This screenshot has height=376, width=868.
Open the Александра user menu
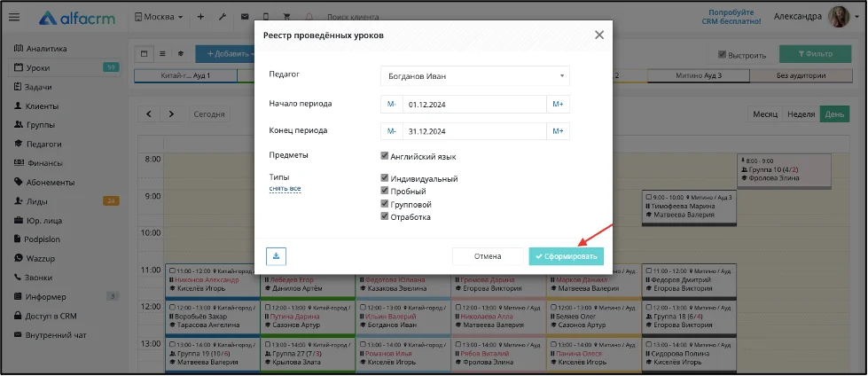(811, 17)
